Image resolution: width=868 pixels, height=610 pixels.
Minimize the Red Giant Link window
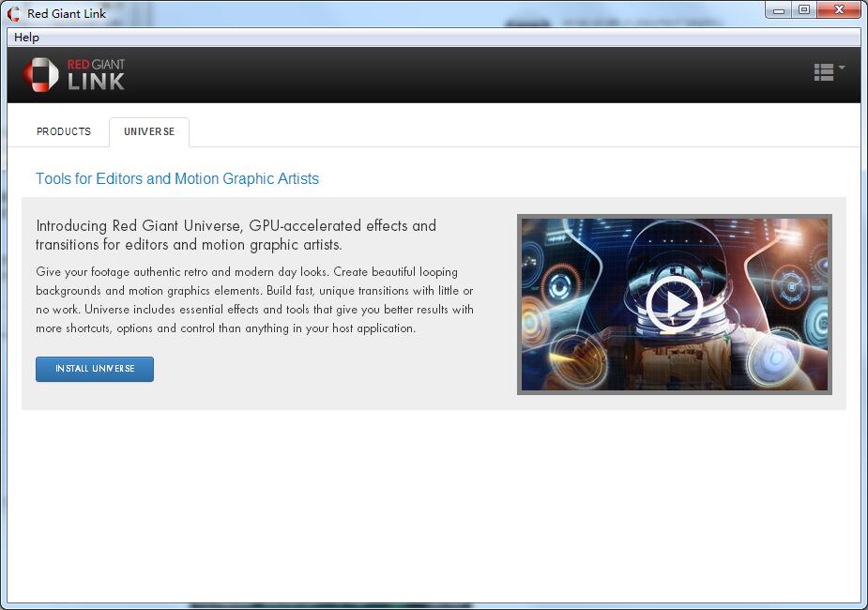point(779,10)
